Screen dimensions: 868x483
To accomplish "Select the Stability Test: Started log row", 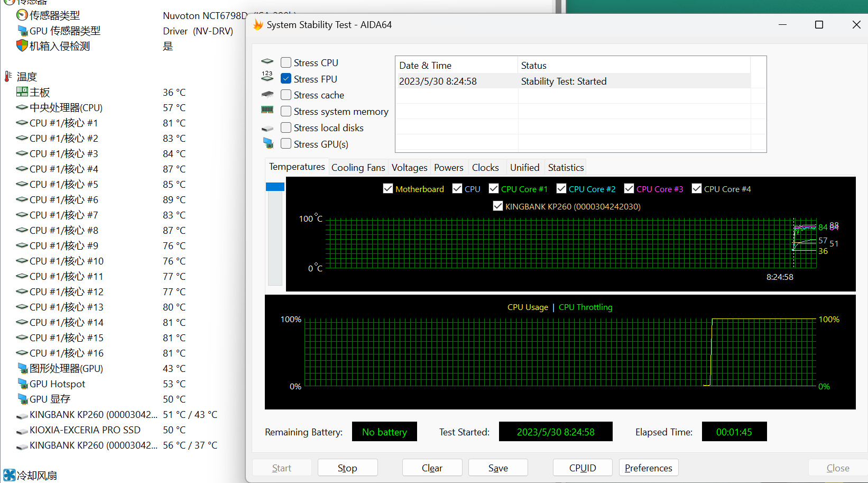I will click(x=573, y=81).
